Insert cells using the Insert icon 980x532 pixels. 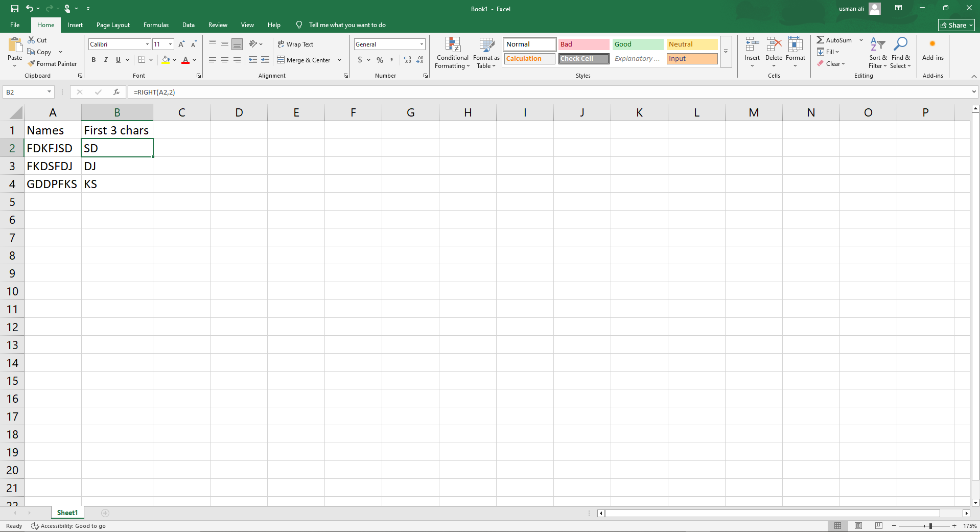[752, 45]
